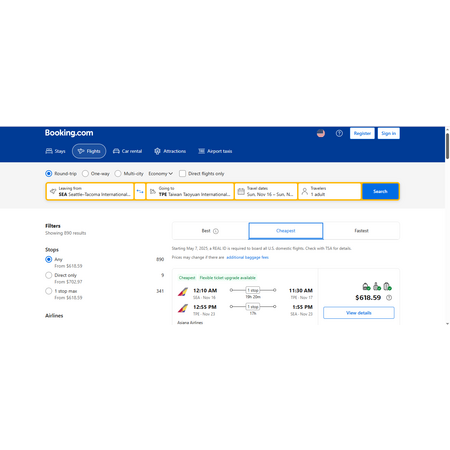The image size is (450, 450).
Task: Enable the Direct flights only checkbox
Action: (182, 173)
